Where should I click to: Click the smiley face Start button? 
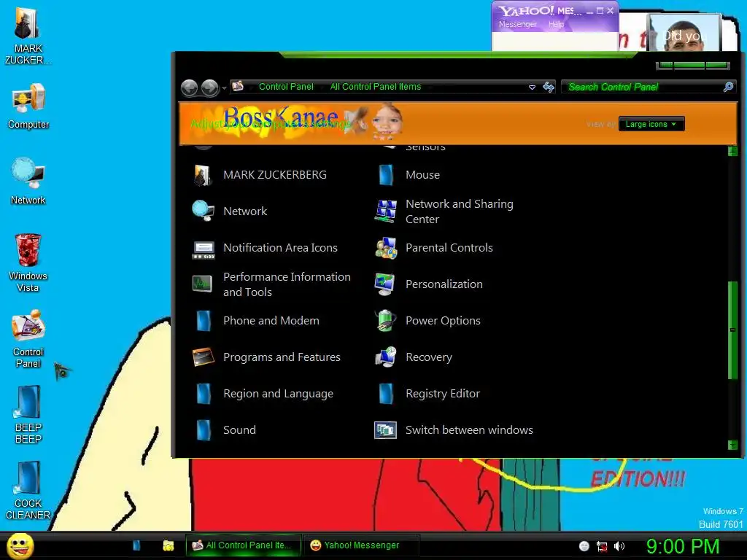20,545
